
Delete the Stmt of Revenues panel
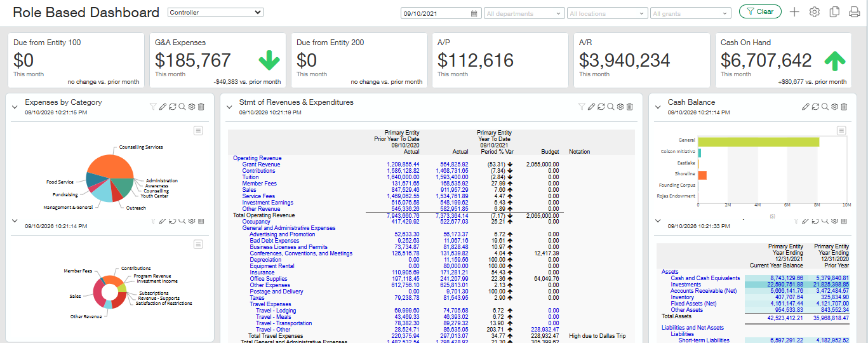(629, 107)
